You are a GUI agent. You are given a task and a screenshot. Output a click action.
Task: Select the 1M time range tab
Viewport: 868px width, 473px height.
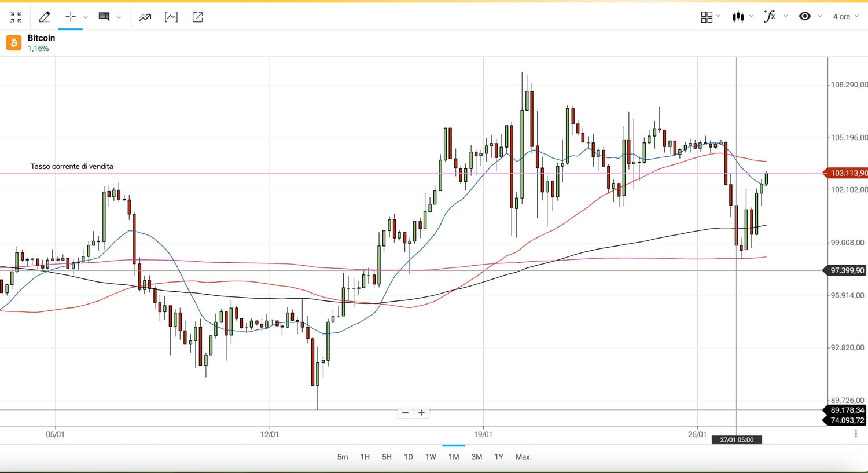[454, 457]
